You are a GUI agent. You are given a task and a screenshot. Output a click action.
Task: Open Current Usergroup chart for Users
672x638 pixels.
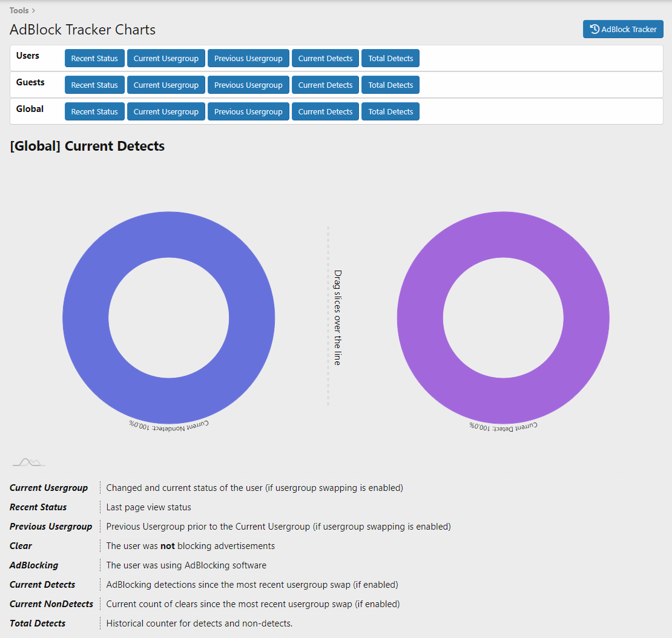click(x=166, y=59)
